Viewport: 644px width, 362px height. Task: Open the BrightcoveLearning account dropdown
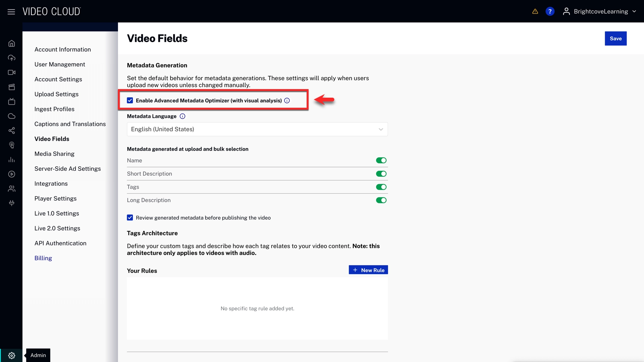point(600,12)
